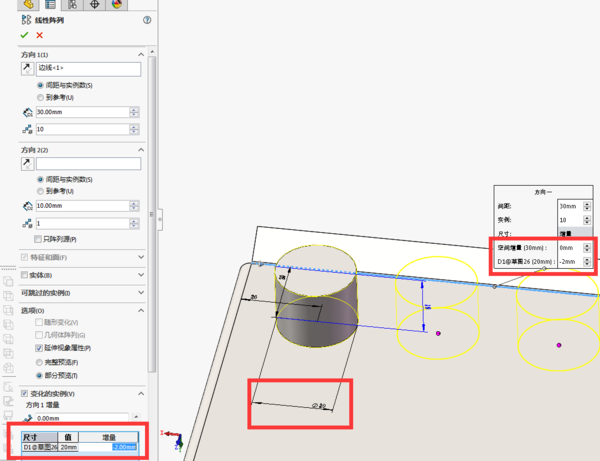Click the D1 spacing icon beside 30.00mm
This screenshot has width=600, height=461.
coord(28,112)
